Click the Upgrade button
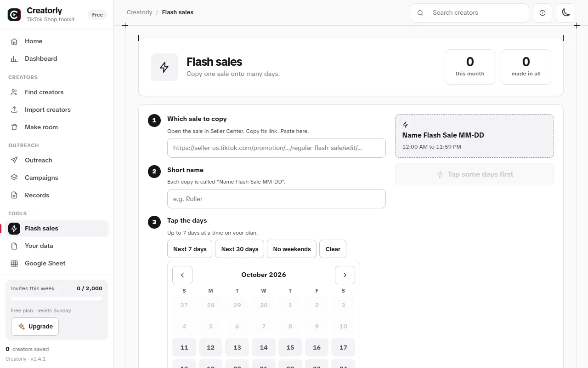Screen dimensions: 588x368 coord(35,327)
